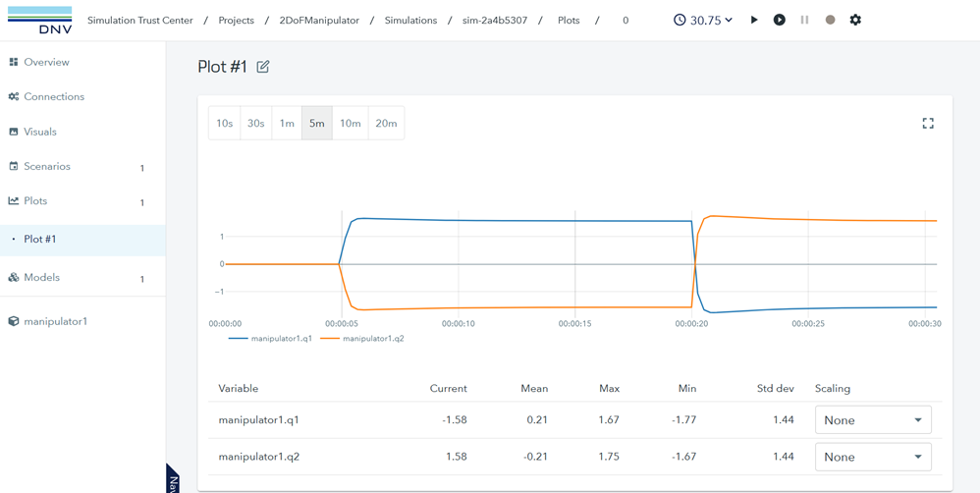Screen dimensions: 980x493
Task: Select the '0' breadcrumb entry
Action: click(626, 20)
